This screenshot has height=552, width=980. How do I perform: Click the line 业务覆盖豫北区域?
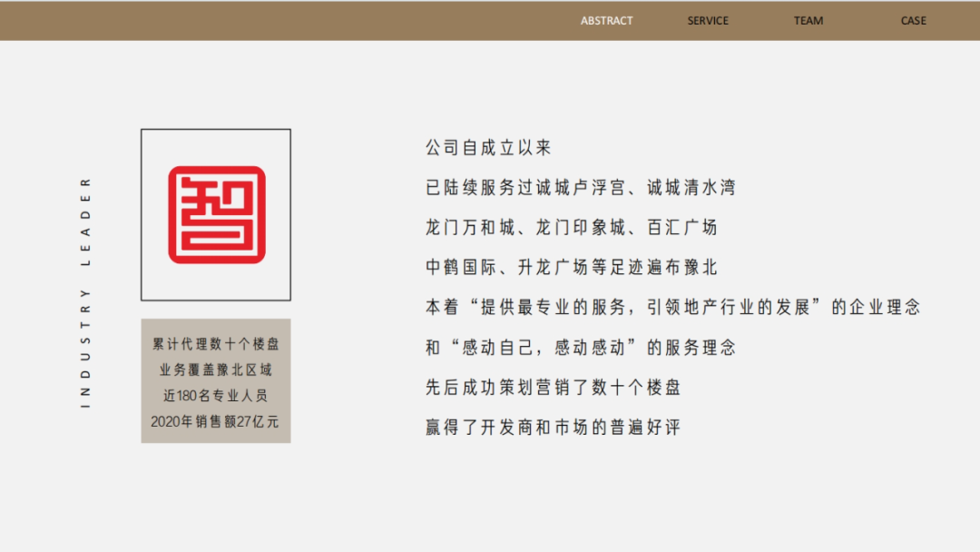(x=216, y=370)
